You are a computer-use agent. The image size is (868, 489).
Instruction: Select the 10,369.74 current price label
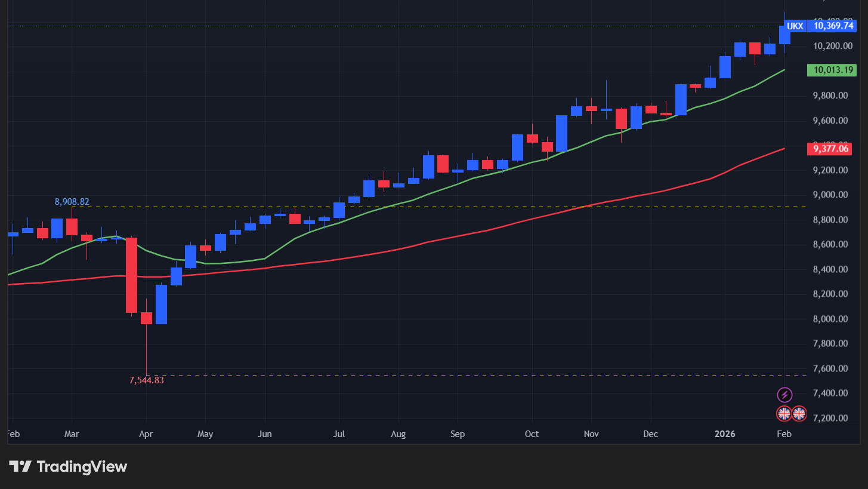click(x=833, y=26)
